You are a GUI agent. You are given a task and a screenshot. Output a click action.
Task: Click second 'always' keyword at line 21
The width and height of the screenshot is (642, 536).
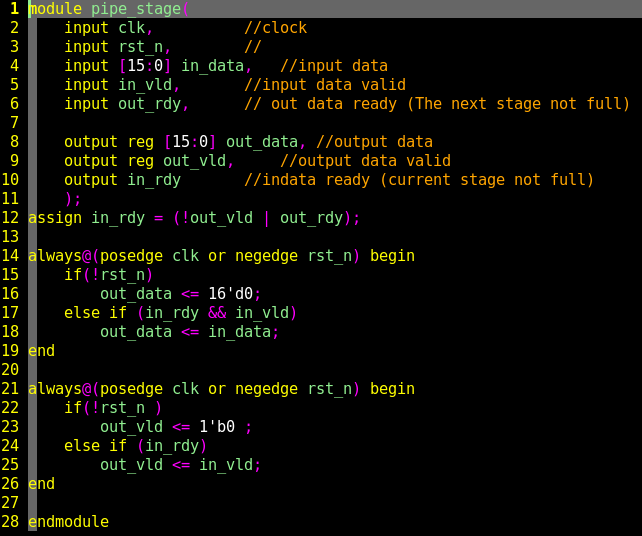55,389
